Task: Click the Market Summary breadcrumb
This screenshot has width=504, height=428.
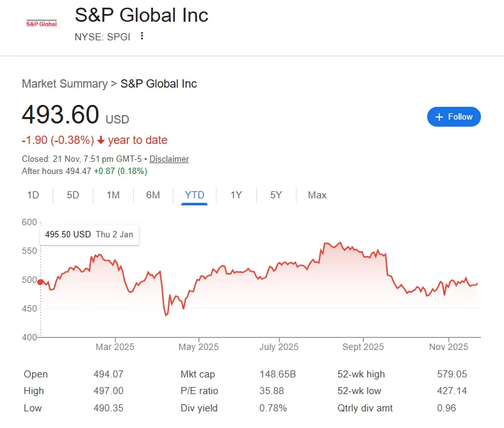Action: click(64, 84)
